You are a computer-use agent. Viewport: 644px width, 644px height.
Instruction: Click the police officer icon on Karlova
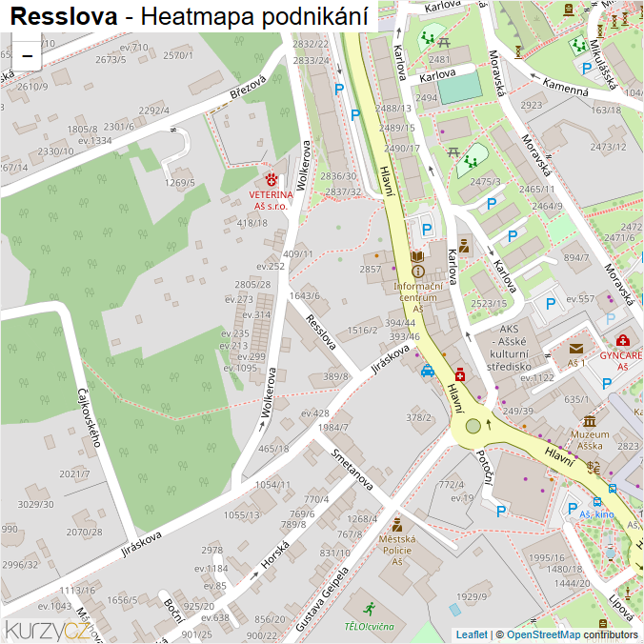[464, 246]
